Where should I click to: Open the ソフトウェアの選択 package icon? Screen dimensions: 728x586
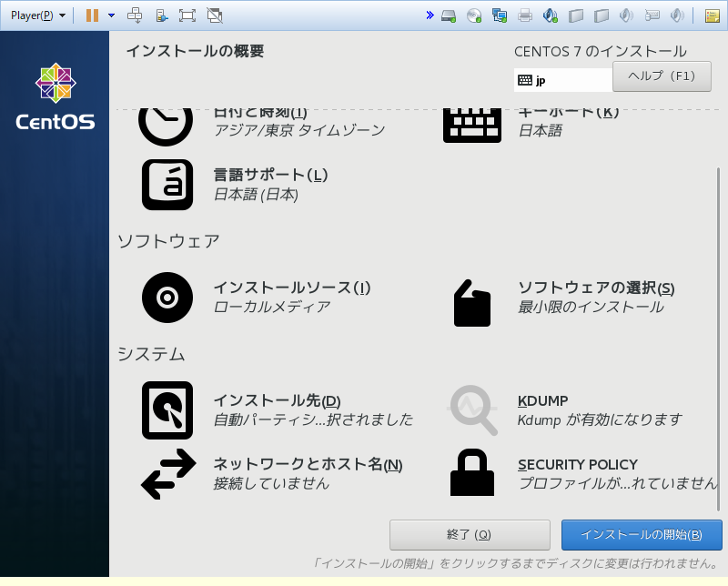pos(472,303)
